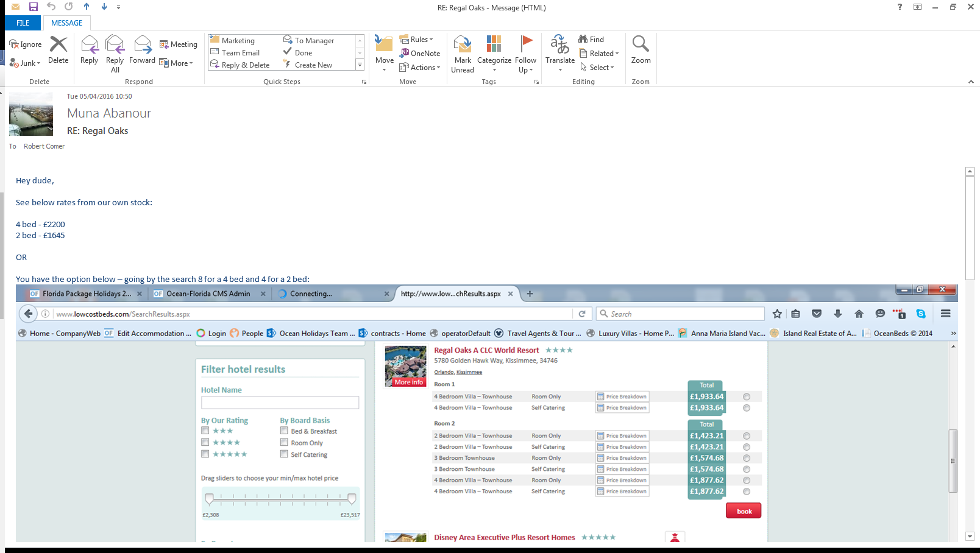Reply to the sender
This screenshot has width=980, height=553.
[x=90, y=50]
